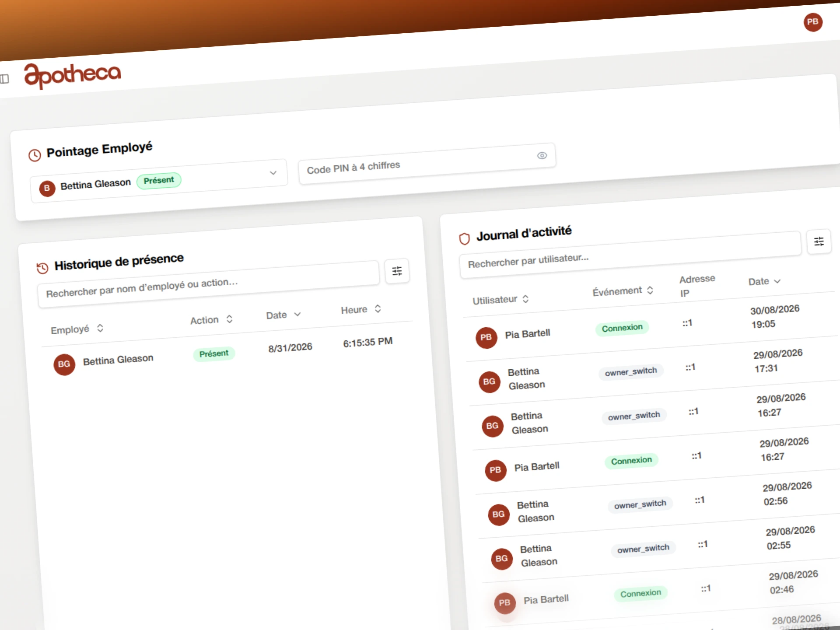Focus the Code PIN à 4 chiffres field
Viewport: 840px width, 630px height.
(427, 164)
